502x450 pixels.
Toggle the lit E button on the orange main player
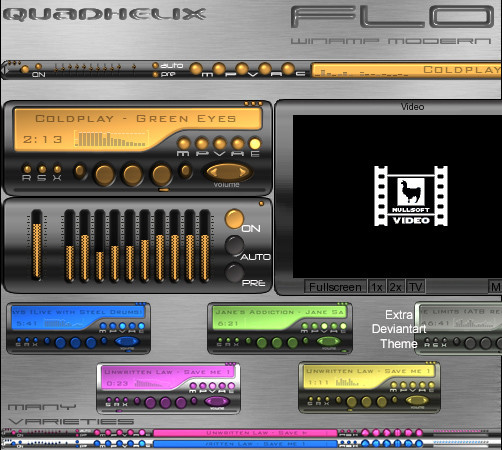[255, 144]
